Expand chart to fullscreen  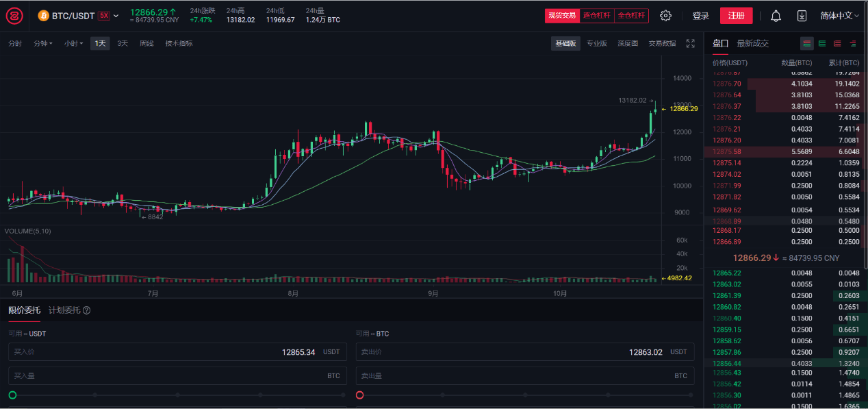(690, 43)
